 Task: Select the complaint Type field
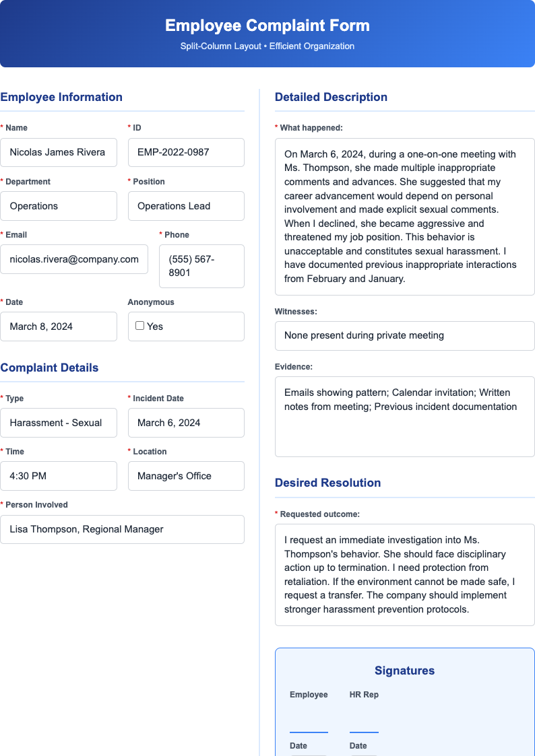[x=59, y=423]
